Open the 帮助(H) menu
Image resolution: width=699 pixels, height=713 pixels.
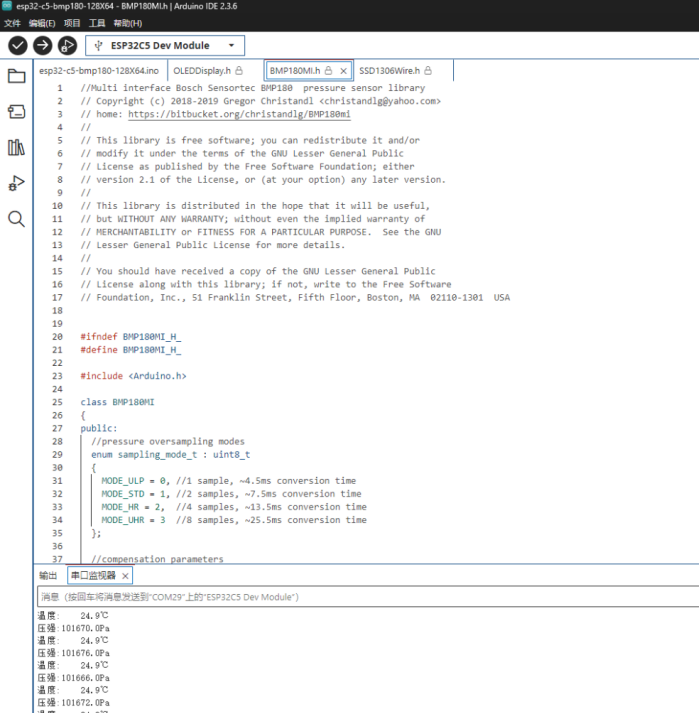pos(127,23)
